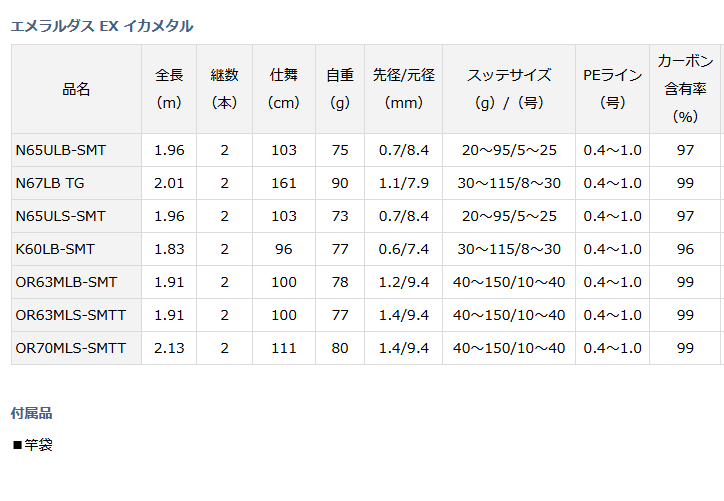Click the 2.13 length value cell
Viewport: 724px width, 501px height.
[x=169, y=348]
